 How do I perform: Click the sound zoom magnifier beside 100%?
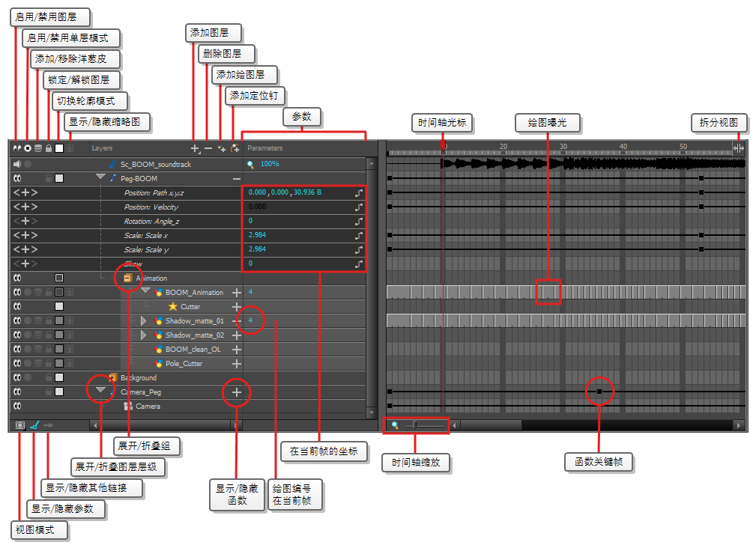click(250, 164)
